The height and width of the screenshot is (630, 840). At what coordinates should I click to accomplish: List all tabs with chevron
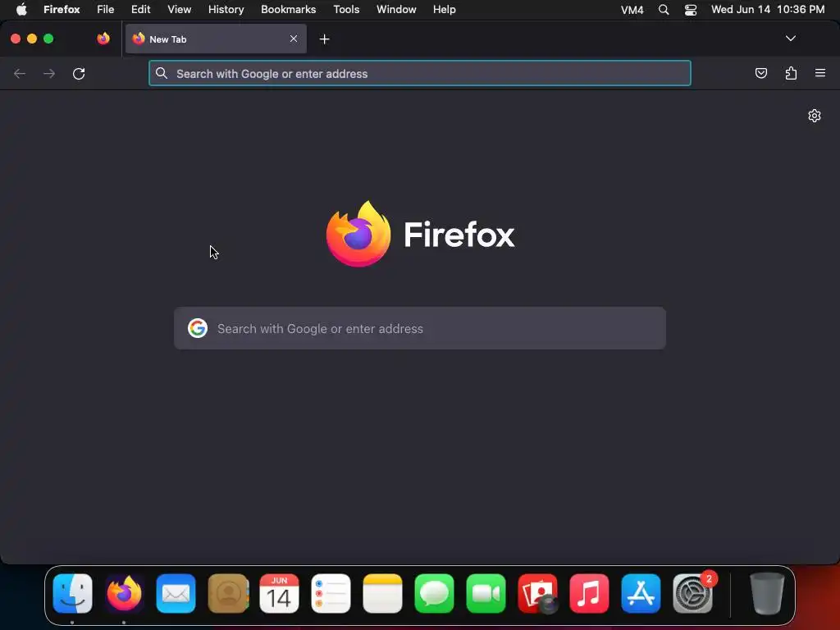coord(790,39)
